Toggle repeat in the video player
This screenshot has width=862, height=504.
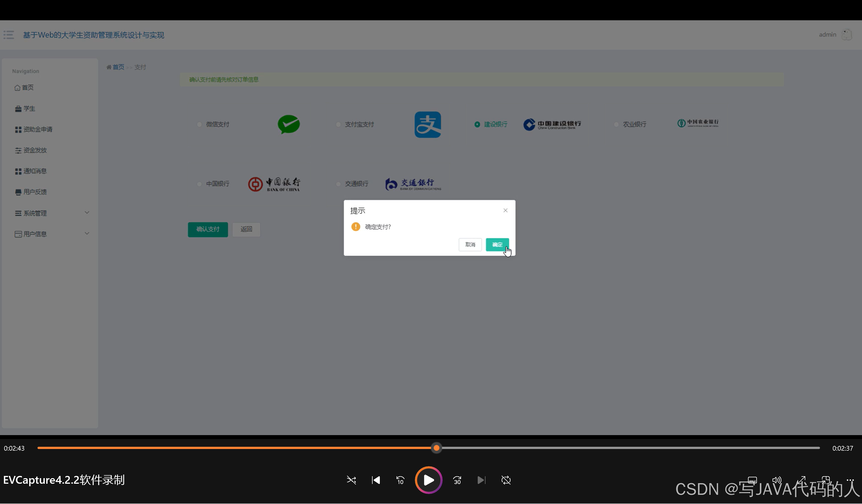(506, 480)
